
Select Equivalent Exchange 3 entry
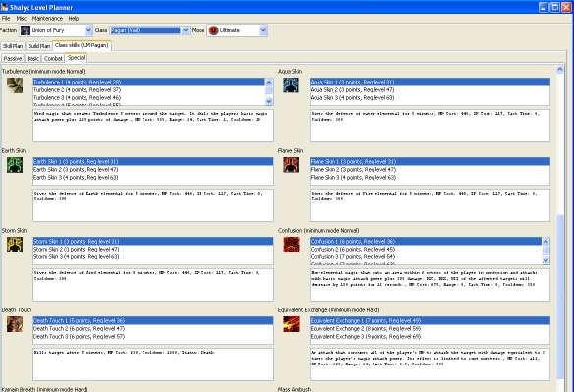(430, 337)
